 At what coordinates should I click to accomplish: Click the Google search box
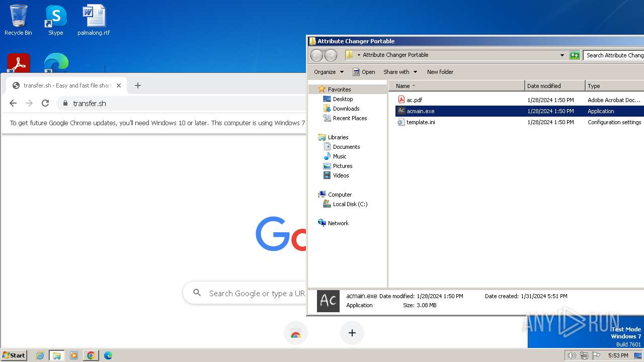click(x=245, y=293)
